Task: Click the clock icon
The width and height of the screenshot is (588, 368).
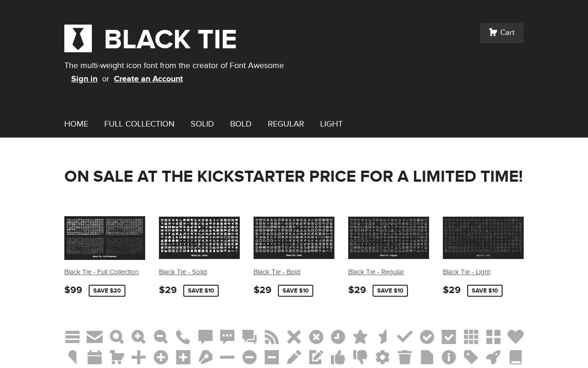Action: coord(338,337)
